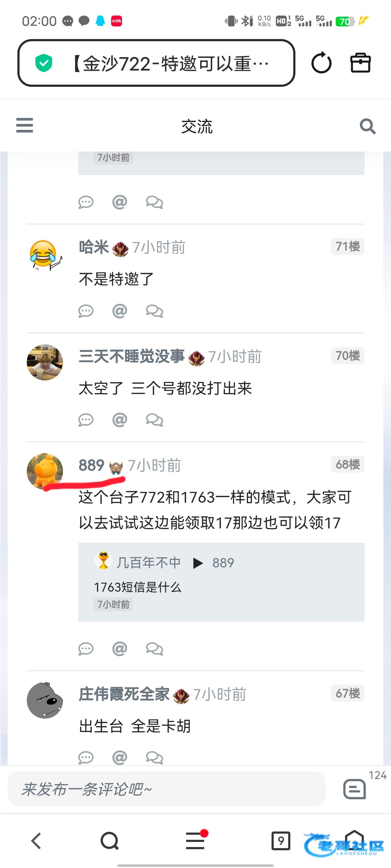Mention 三天不睡觉没事 using the @ icon
Screen dimensions: 391x868
pos(119,420)
